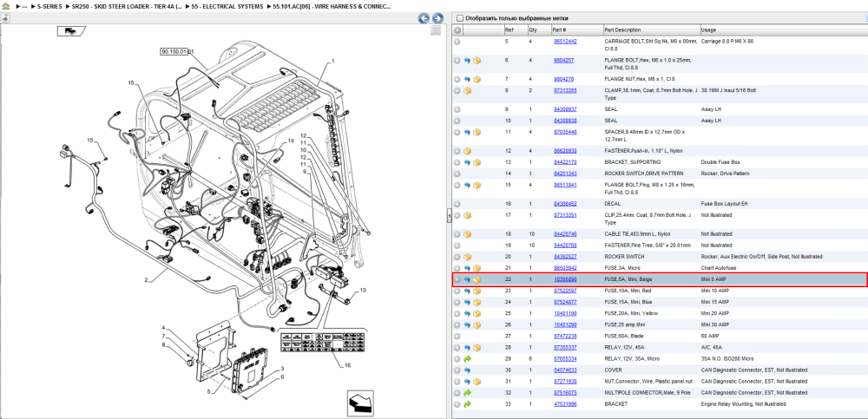Open 55 - ELECTRICAL SYSTEMS breadcrumb
The image size is (868, 419).
click(x=227, y=7)
